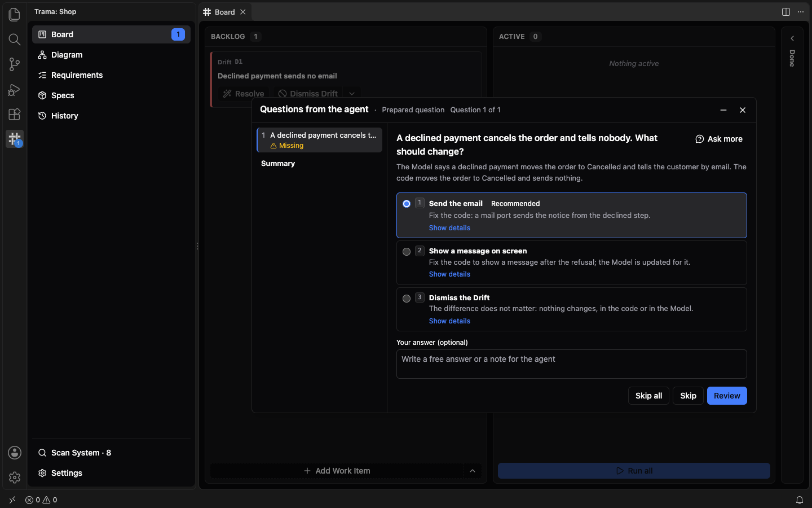The width and height of the screenshot is (812, 508).
Task: Open the Specs view in sidebar
Action: 111,95
